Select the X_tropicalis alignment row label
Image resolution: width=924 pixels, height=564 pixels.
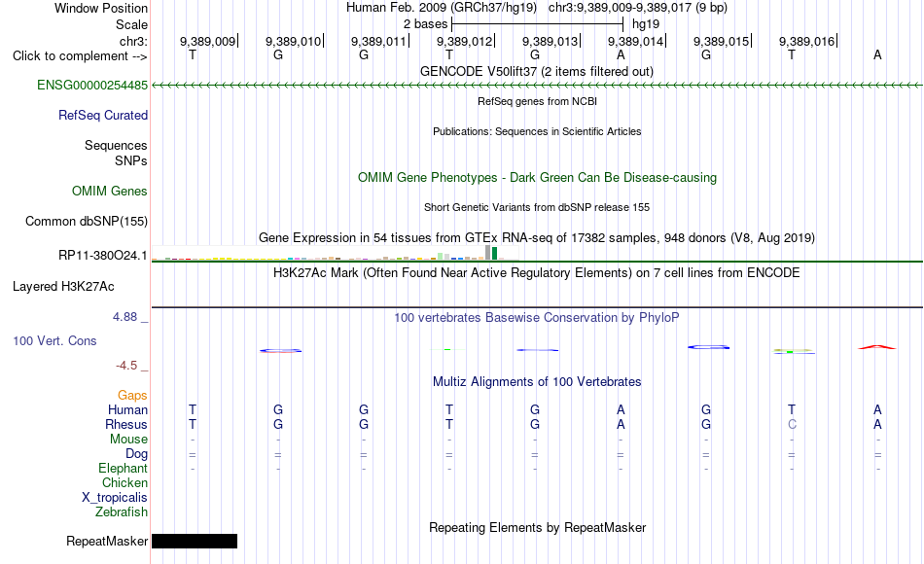pyautogui.click(x=115, y=498)
